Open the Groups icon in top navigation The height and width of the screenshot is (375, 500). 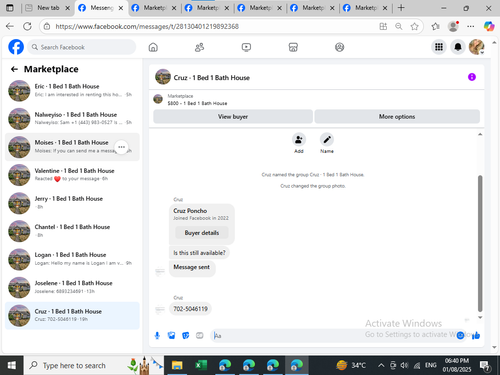coord(339,47)
